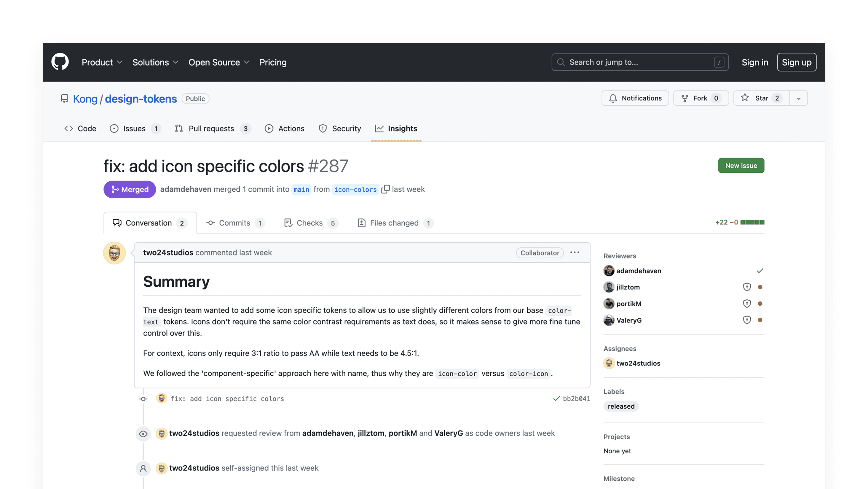Select the Fork icon
Viewport: 868px width, 489px height.
685,98
